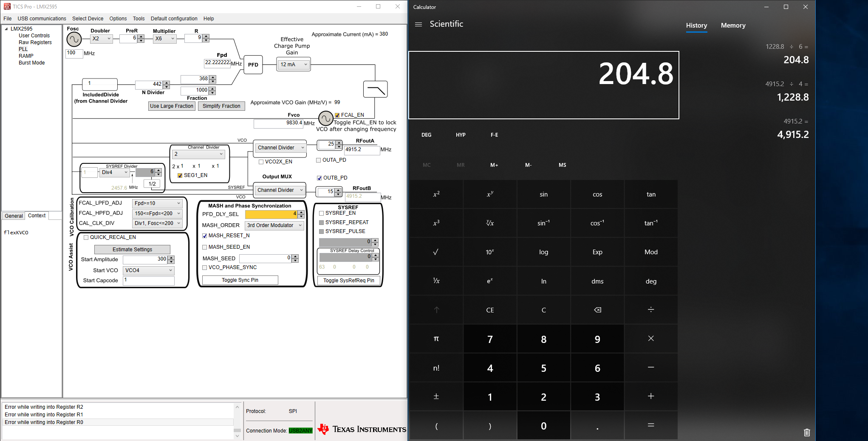This screenshot has height=441, width=868.
Task: Open the Start VCO dropdown
Action: (x=148, y=270)
